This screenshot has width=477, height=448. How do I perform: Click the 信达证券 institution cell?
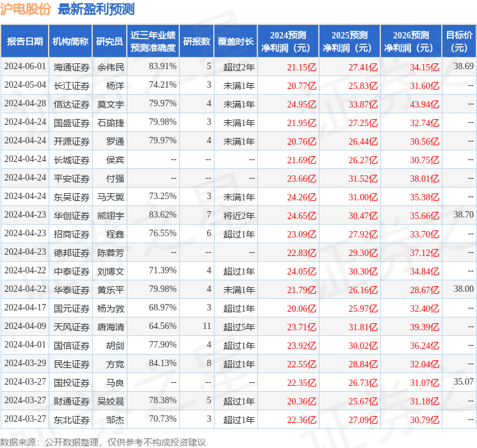[72, 104]
